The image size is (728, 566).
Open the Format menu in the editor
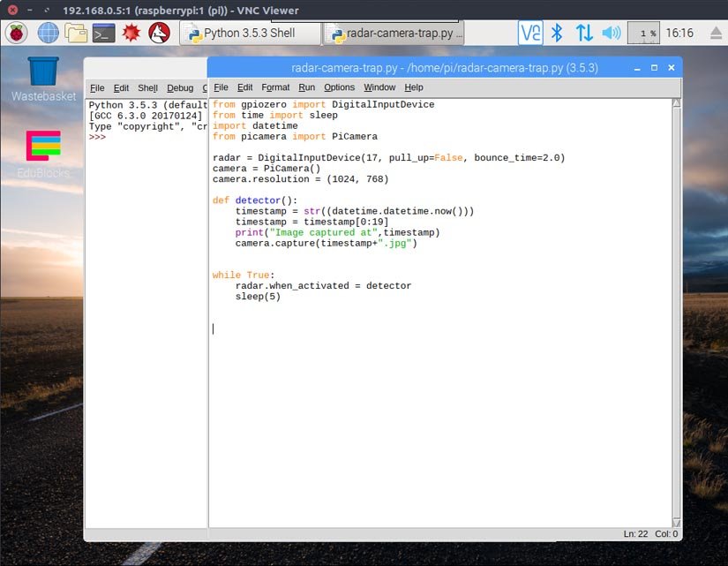pos(275,87)
